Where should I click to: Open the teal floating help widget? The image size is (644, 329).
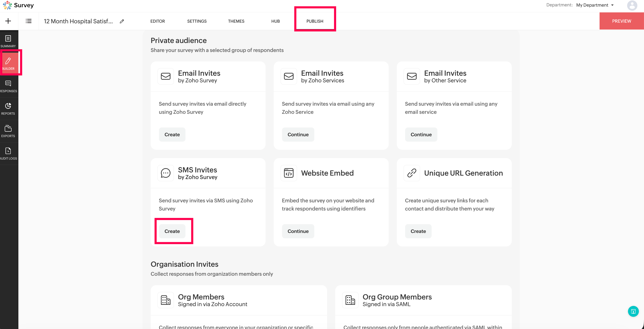coord(633,311)
